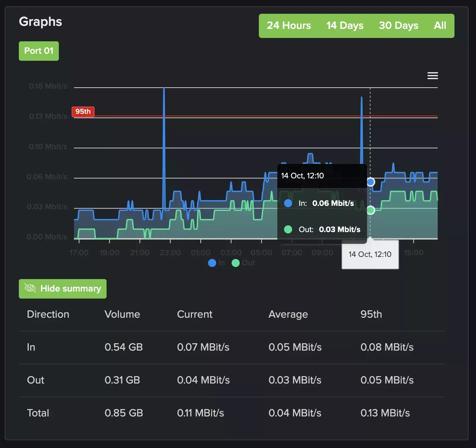Image resolution: width=476 pixels, height=448 pixels.
Task: Click the blue In marker in the tooltip
Action: click(288, 203)
